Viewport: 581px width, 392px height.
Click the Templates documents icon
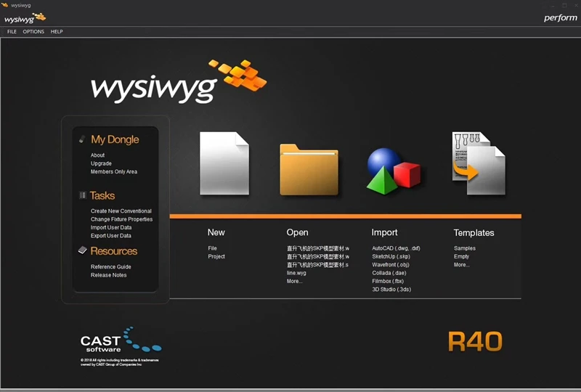click(479, 163)
